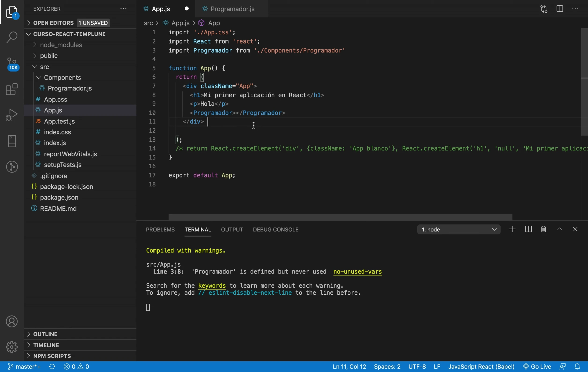Screen dimensions: 588x372
Task: Open the Explorer view in activity bar
Action: coord(12,12)
